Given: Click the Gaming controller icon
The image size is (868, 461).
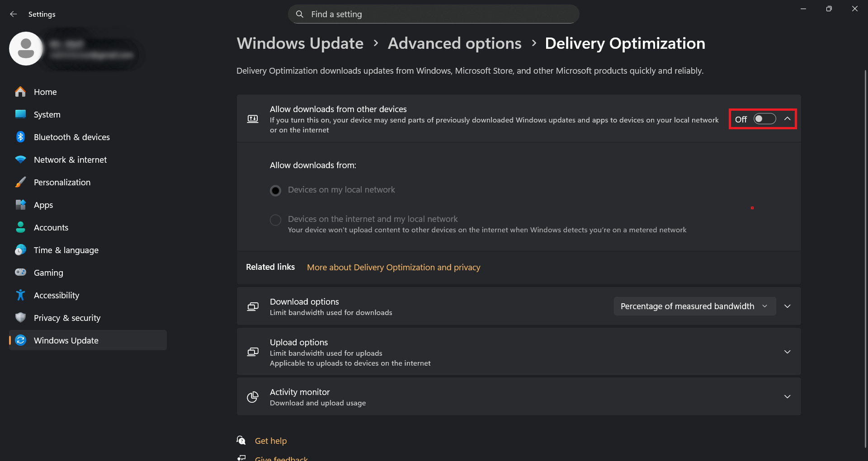Looking at the screenshot, I should point(20,273).
